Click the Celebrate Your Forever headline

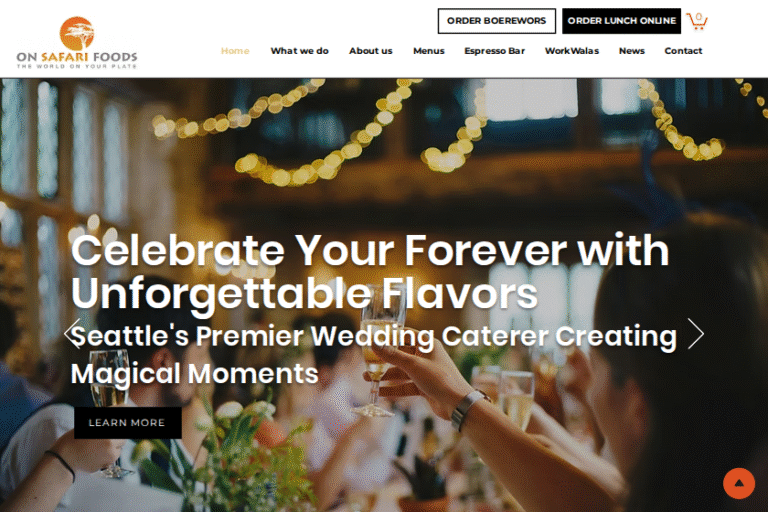[x=370, y=272]
